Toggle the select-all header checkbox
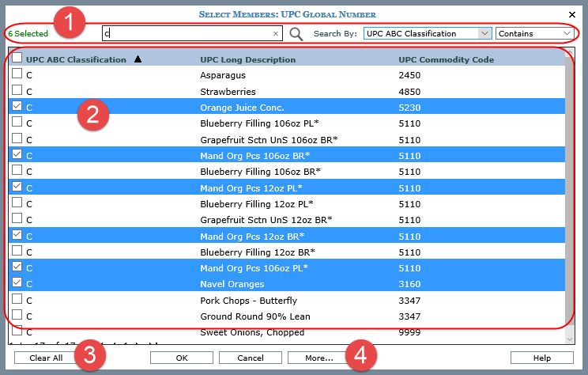 17,59
